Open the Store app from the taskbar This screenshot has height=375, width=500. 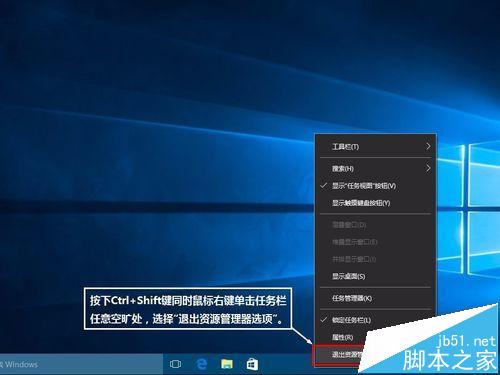pos(252,364)
